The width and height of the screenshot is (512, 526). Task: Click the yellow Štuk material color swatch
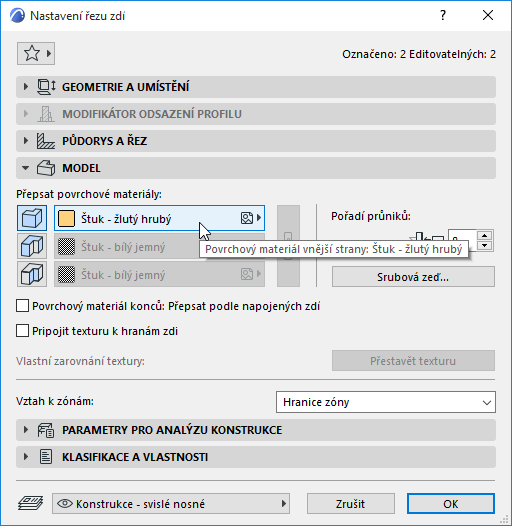[66, 218]
